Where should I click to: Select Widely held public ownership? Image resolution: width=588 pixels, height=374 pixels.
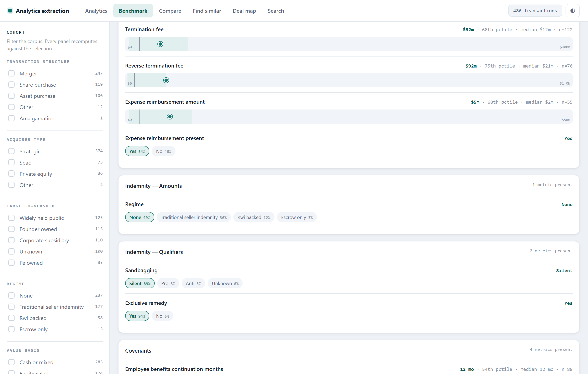11,218
